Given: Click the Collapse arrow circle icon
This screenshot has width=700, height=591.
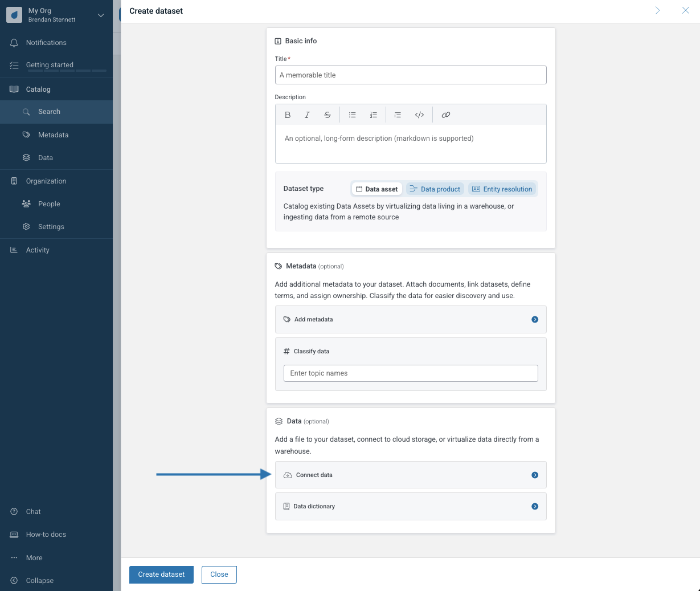Looking at the screenshot, I should (x=14, y=581).
